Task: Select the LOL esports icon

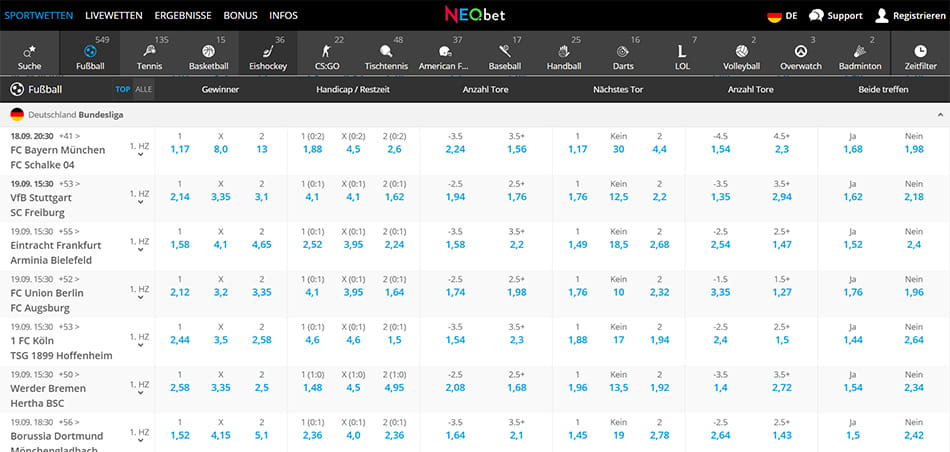Action: (682, 51)
